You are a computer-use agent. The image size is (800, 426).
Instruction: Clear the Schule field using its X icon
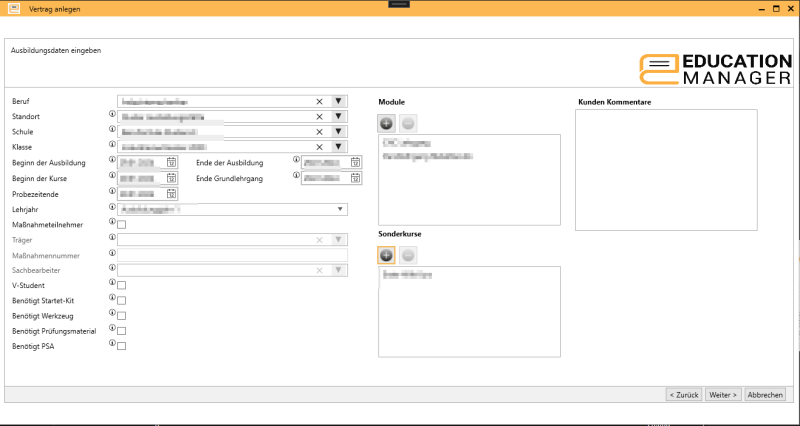(x=320, y=131)
